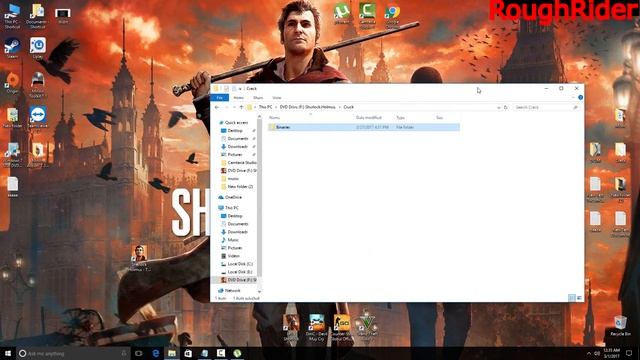Expand the ribbon with chevron arrow
640x360 pixels.
coord(573,98)
